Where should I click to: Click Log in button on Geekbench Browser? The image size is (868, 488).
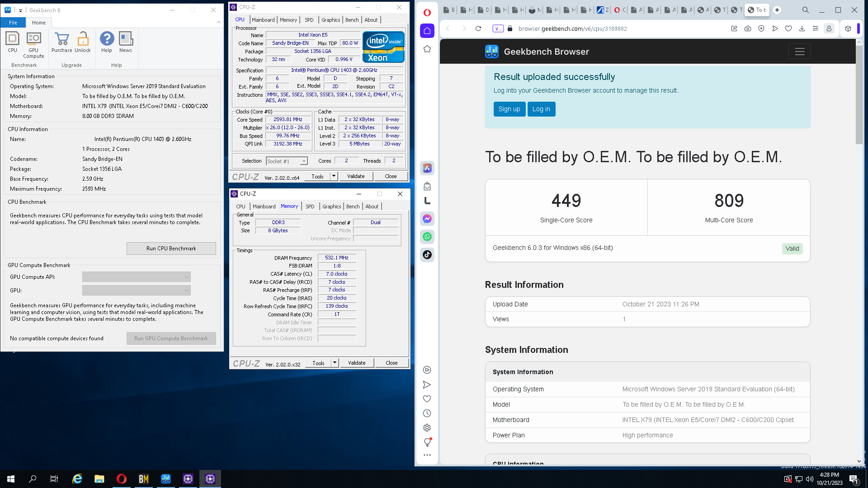(541, 109)
